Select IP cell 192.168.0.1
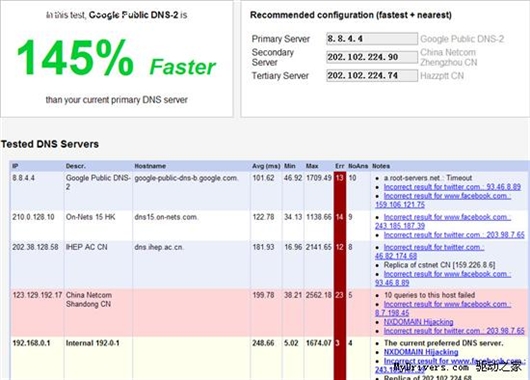The image size is (530, 380). pos(31,343)
